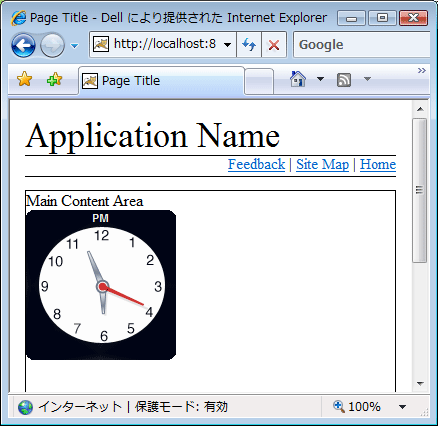Click the Home hyperlink in page
Image resolution: width=438 pixels, height=426 pixels.
tap(378, 164)
